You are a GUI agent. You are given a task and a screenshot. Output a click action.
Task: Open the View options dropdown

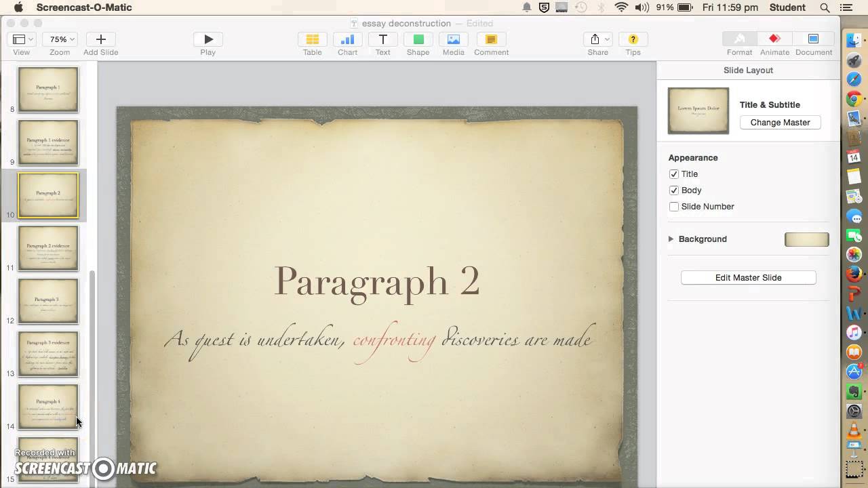click(21, 39)
